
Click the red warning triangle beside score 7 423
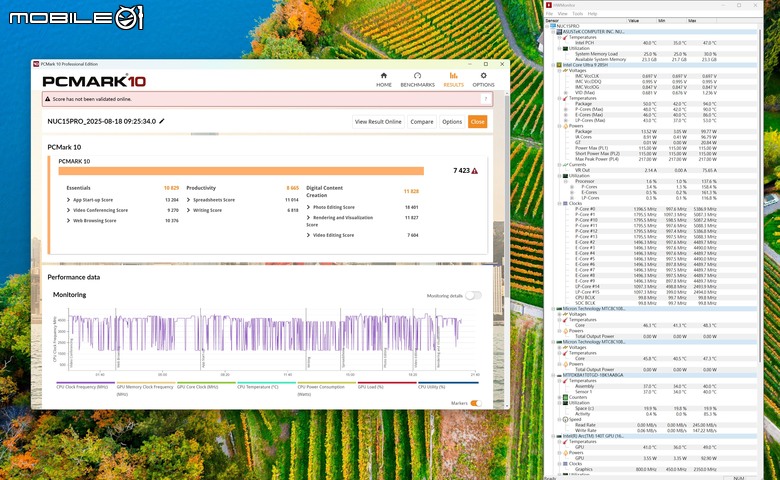tap(475, 171)
